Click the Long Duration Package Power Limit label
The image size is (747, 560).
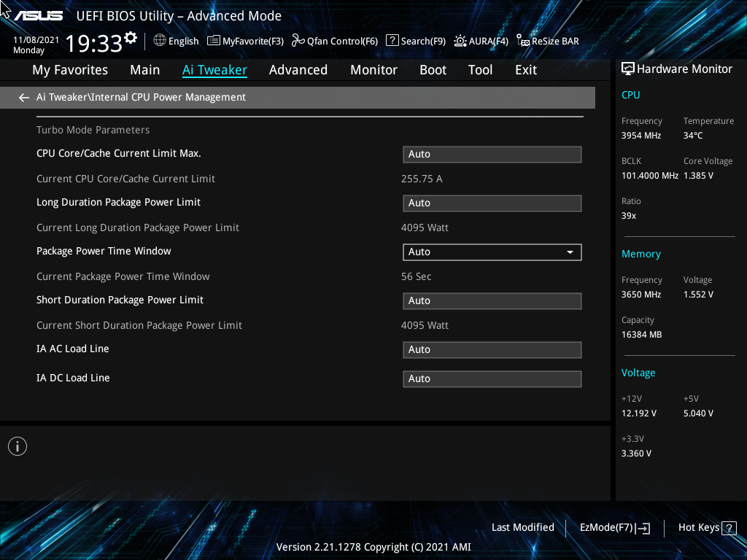(119, 203)
